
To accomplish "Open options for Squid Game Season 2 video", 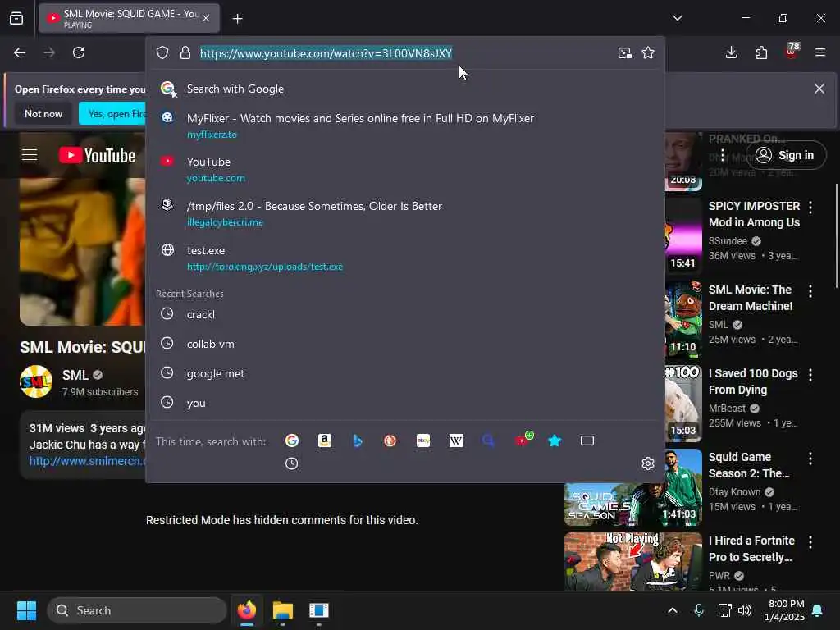I will (810, 458).
